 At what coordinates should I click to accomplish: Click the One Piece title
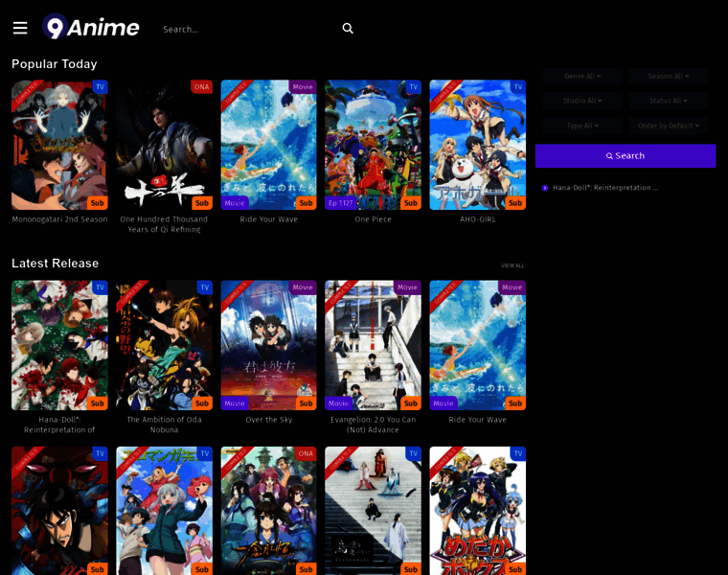coord(374,219)
